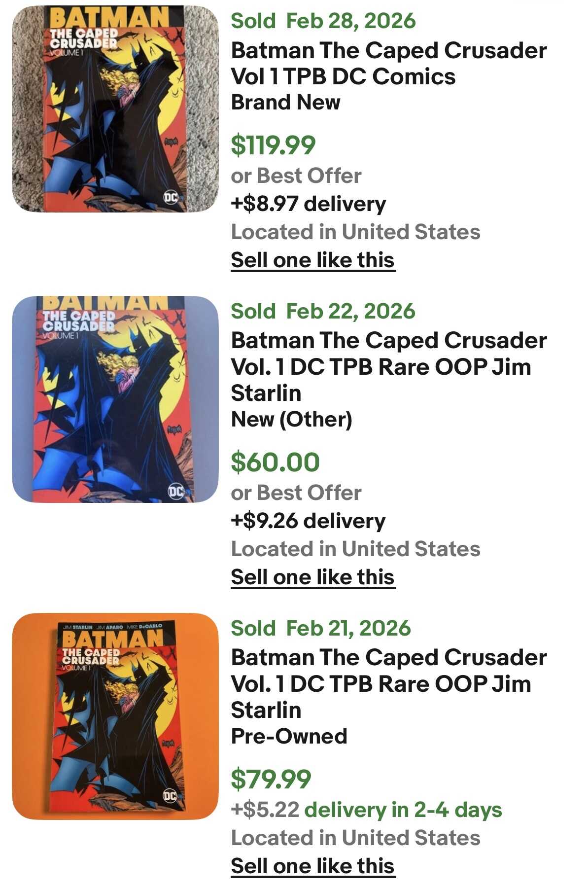
Task: Click 'Sell one like this' under the $119.99 listing
Action: point(312,260)
